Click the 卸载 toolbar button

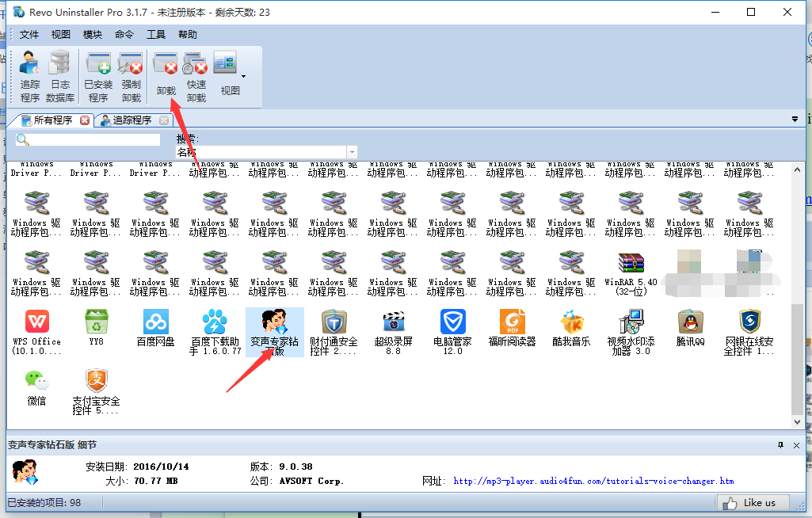pyautogui.click(x=166, y=74)
